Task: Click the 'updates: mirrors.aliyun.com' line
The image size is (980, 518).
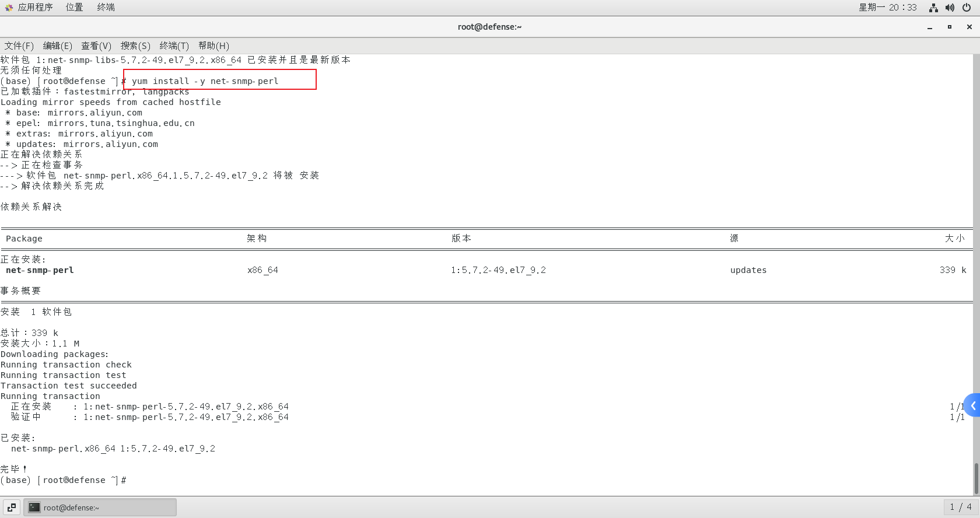Action: [x=82, y=144]
